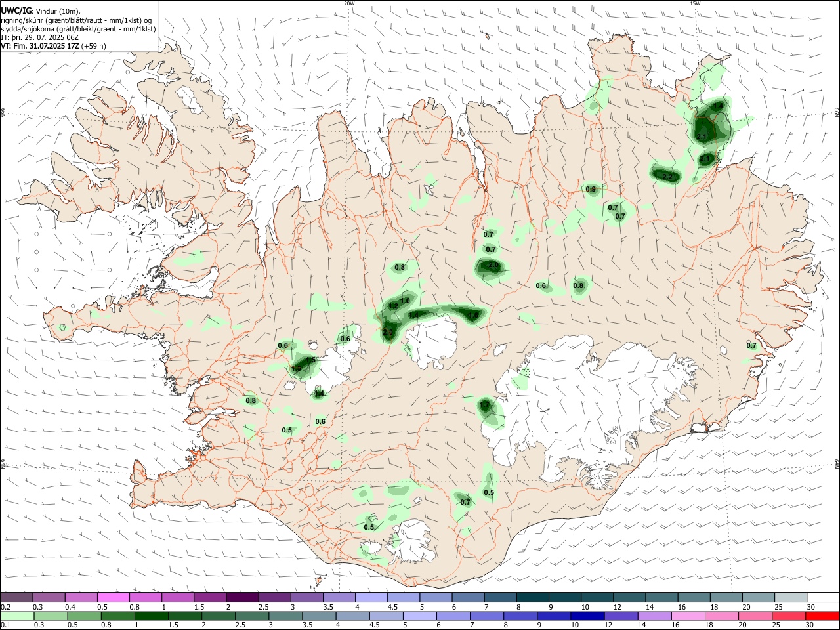This screenshot has height=630, width=840.
Task: Click the IT: þri. 29. 07. 2025 06Z line
Action: pyautogui.click(x=40, y=37)
